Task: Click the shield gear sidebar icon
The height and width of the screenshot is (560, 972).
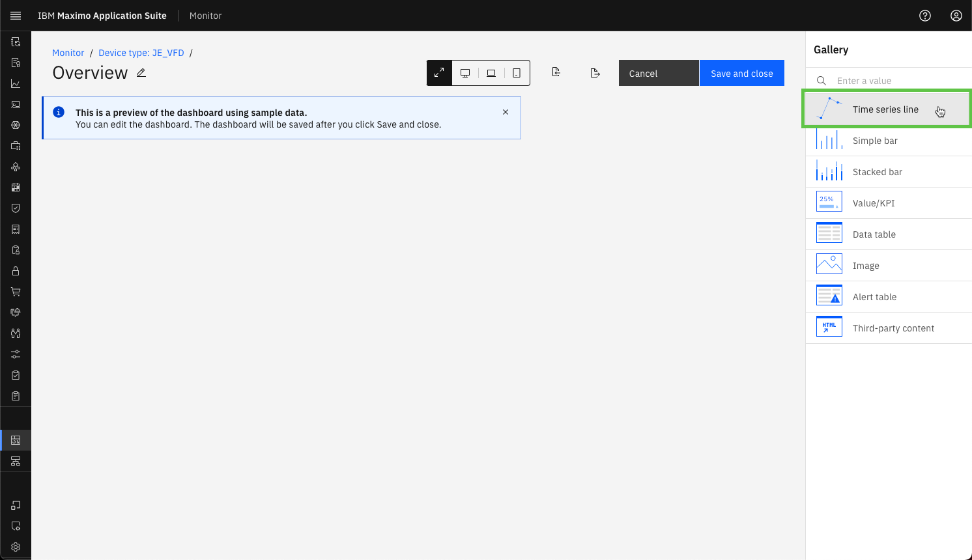Action: 16,526
